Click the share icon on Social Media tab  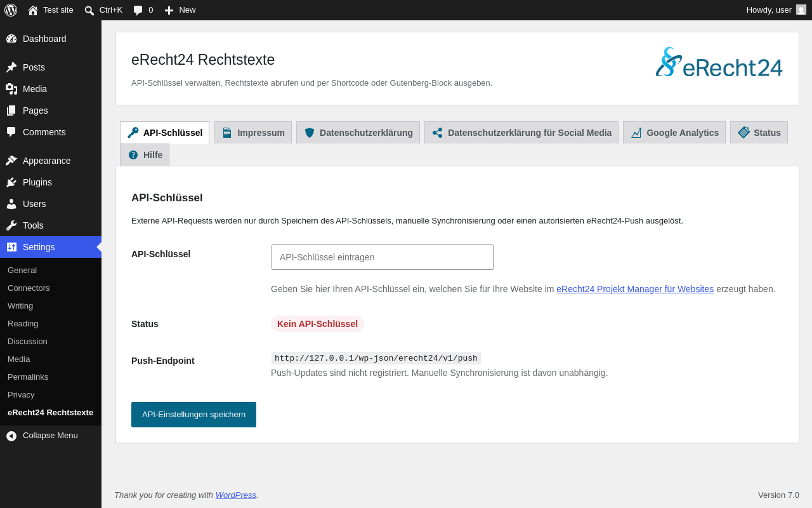(437, 133)
